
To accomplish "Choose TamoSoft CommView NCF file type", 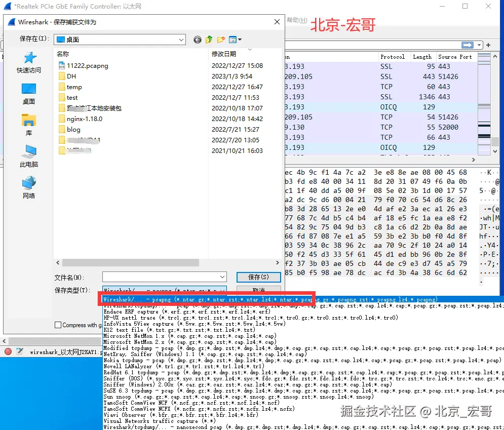I will click(x=191, y=403).
